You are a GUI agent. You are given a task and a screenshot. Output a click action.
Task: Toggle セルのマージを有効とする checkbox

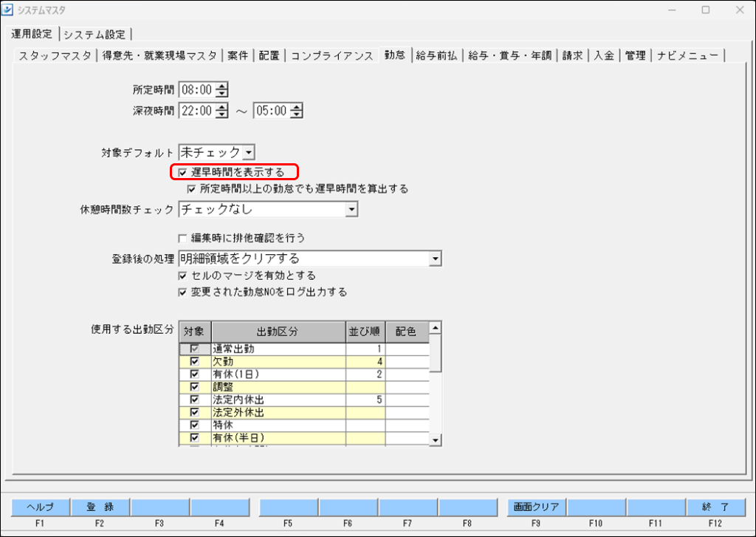coord(183,276)
